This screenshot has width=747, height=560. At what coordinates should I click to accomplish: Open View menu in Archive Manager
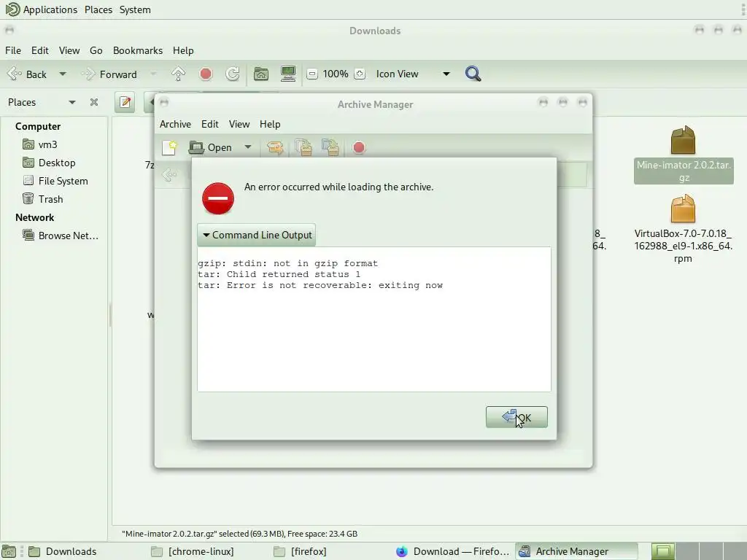(239, 124)
